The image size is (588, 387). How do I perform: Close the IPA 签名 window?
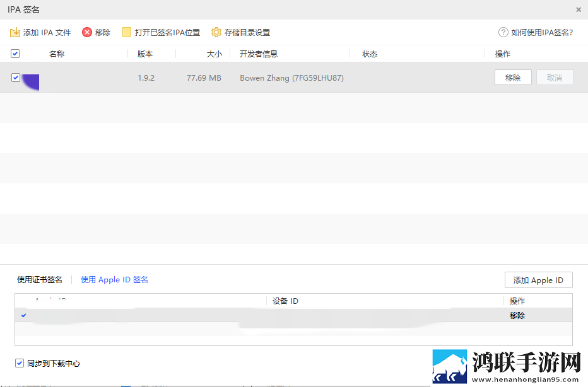coord(579,9)
